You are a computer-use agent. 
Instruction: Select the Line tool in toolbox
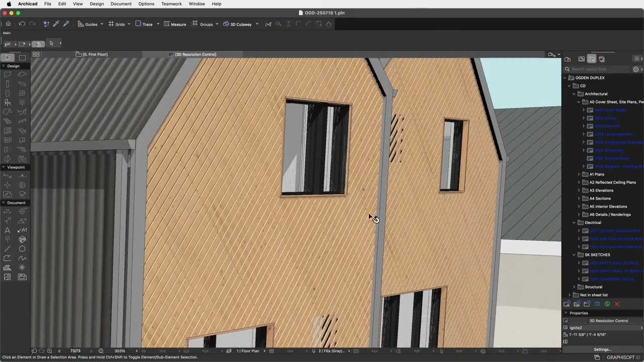(x=8, y=248)
